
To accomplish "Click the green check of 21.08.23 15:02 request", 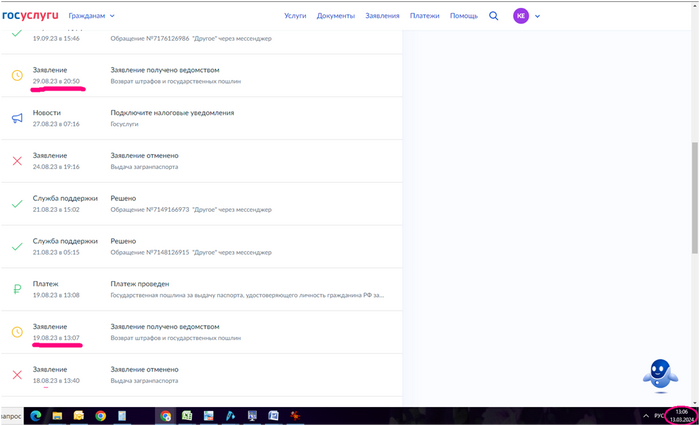I will (17, 204).
